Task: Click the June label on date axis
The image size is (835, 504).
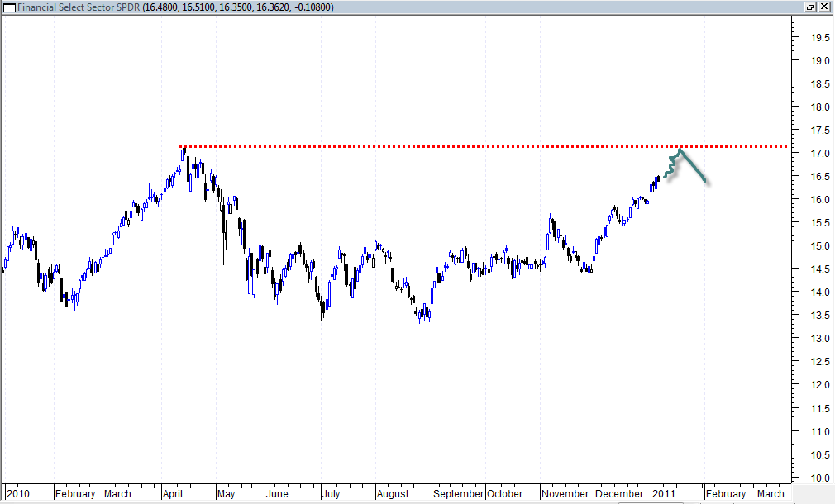Action: [277, 494]
